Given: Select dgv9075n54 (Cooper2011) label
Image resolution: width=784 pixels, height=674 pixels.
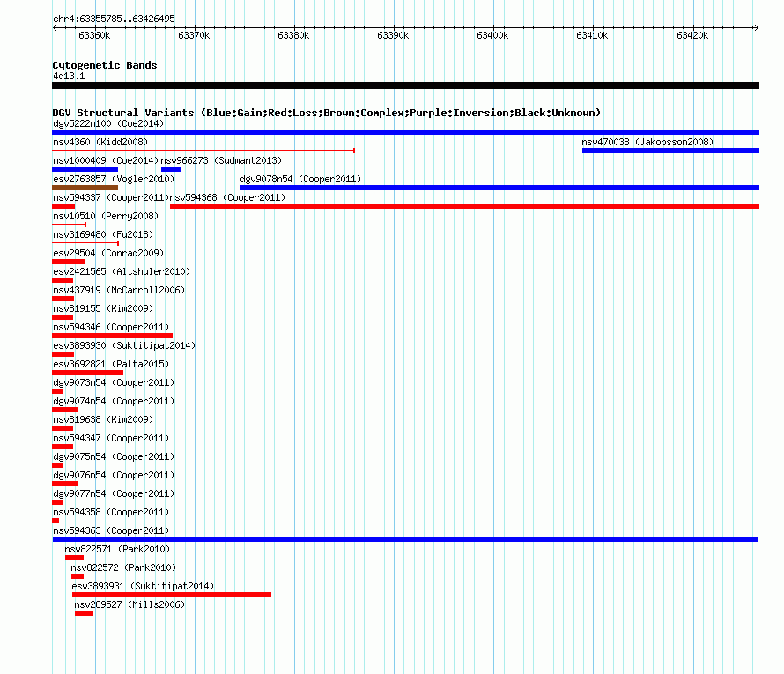Looking at the screenshot, I should click(x=114, y=456).
